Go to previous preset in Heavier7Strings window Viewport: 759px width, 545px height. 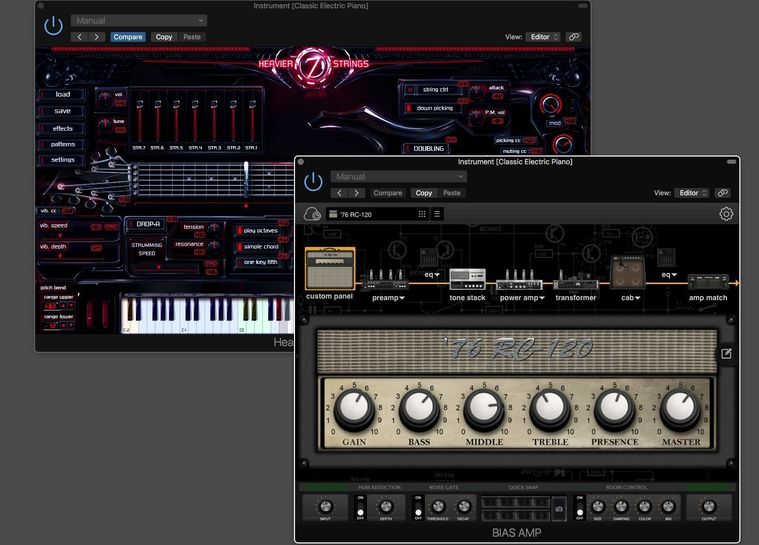(79, 37)
